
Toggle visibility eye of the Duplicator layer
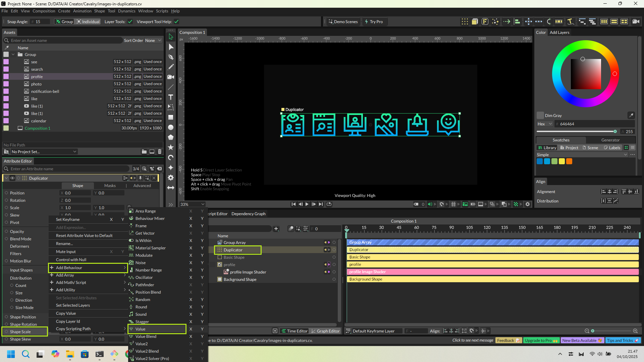(x=12, y=178)
